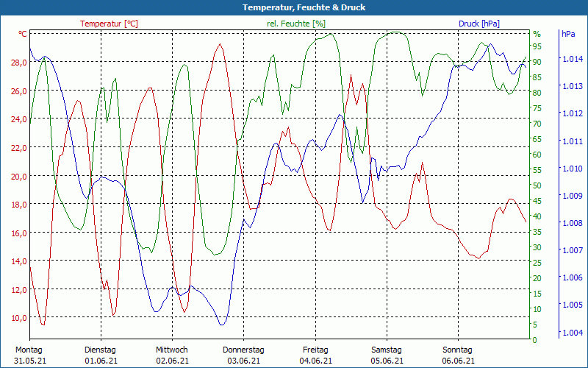The image size is (588, 368).
Task: Click the green '%' axis unit label
Action: tap(537, 34)
